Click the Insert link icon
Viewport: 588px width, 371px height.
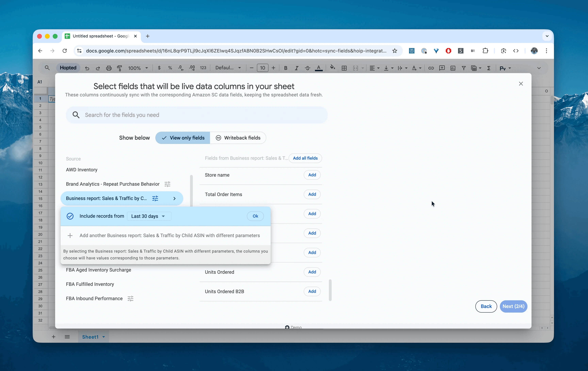pos(431,68)
